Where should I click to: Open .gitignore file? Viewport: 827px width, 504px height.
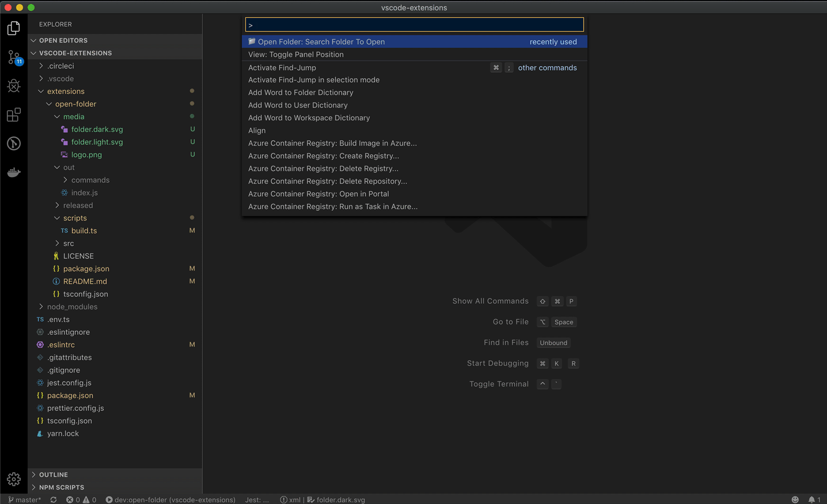(115, 370)
